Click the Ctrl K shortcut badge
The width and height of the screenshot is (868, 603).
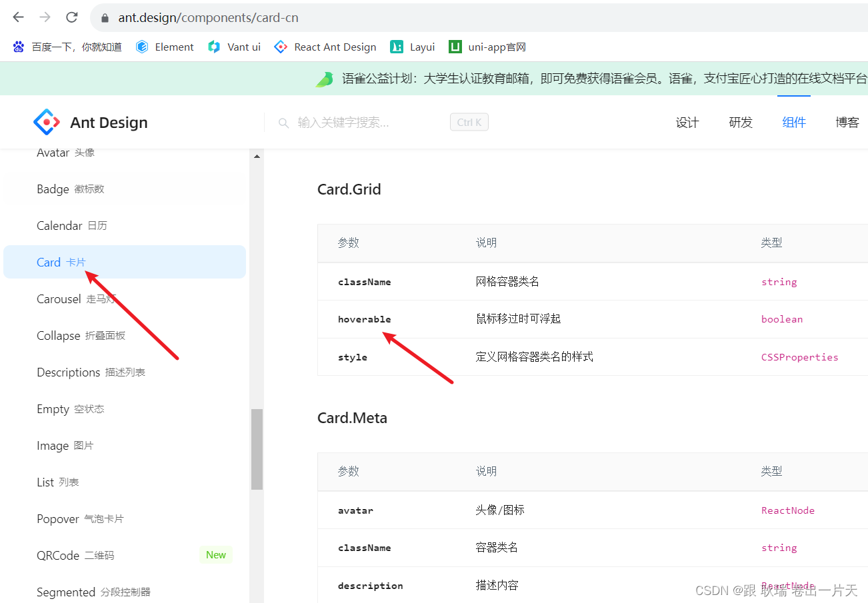coord(469,123)
